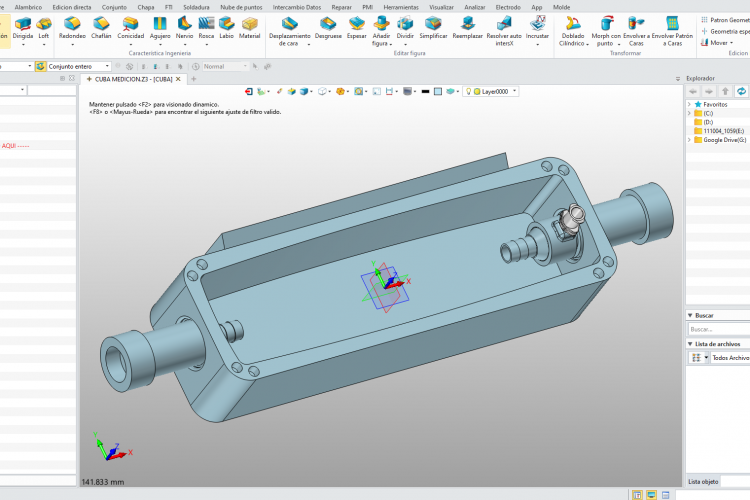Switch to the Visualizar ribbon tab
750x500 pixels.
441,7
